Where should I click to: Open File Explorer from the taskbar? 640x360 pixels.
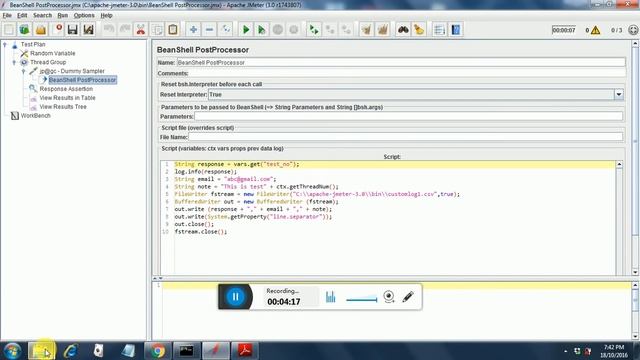pyautogui.click(x=41, y=351)
